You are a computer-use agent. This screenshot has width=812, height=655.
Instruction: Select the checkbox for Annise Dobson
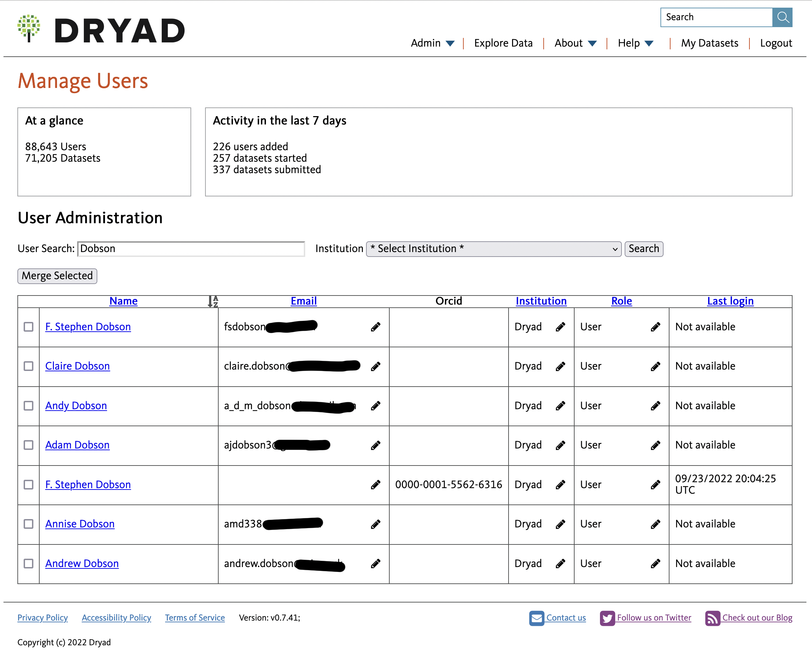click(29, 524)
